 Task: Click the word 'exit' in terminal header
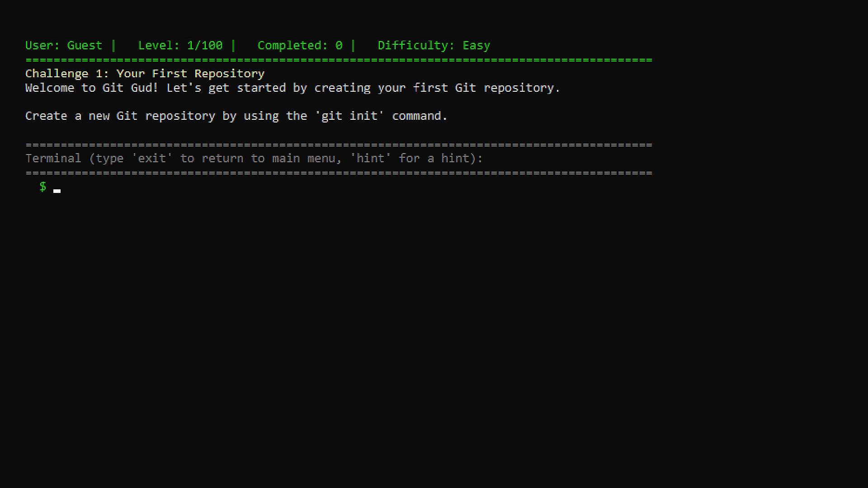pyautogui.click(x=152, y=159)
